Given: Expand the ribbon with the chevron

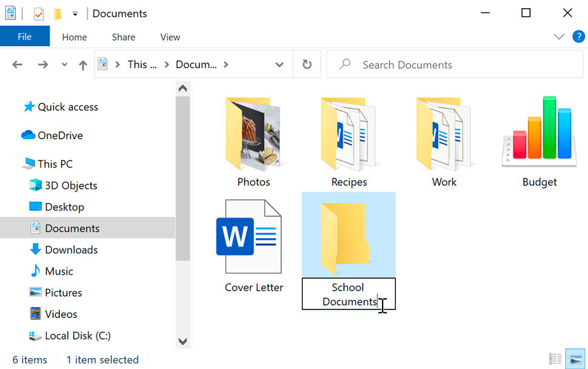Looking at the screenshot, I should click(559, 36).
